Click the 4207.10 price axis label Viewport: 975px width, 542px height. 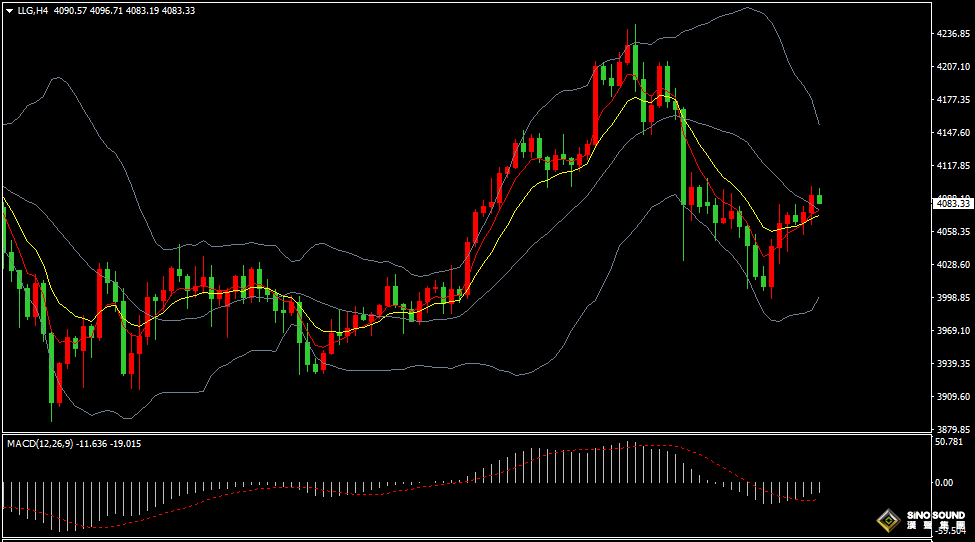coord(952,67)
